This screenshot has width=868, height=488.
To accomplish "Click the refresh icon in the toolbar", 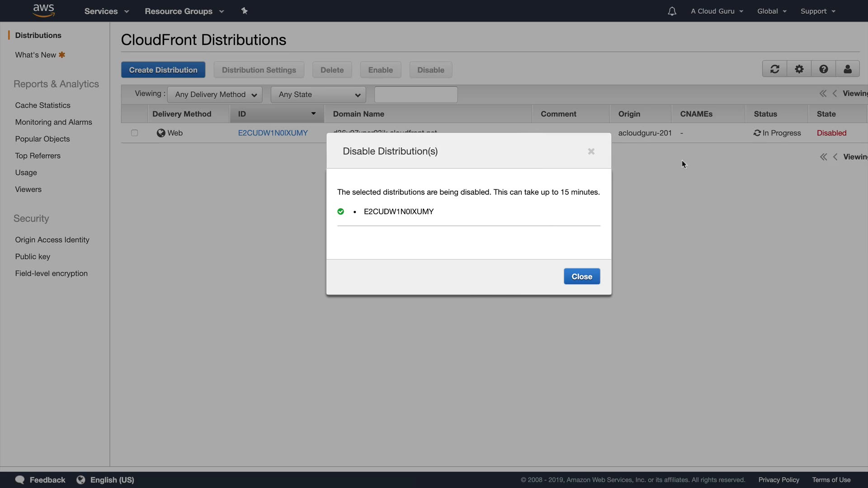I will [774, 69].
